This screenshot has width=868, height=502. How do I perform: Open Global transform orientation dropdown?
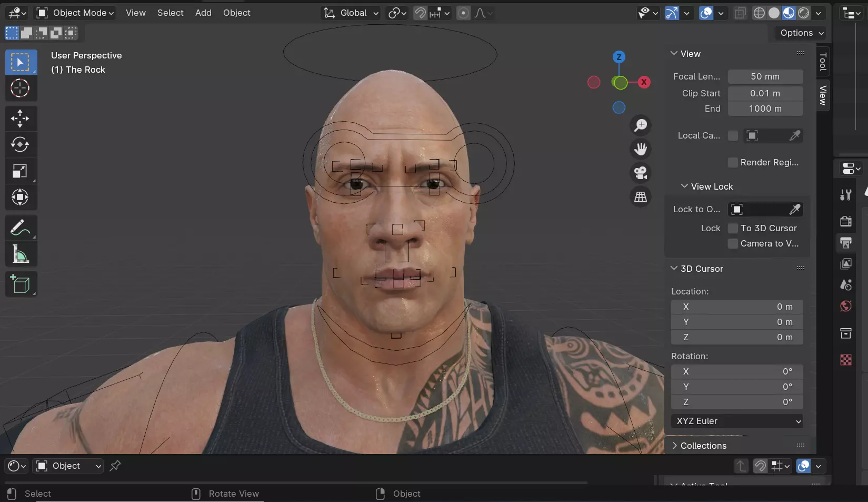[x=351, y=13]
